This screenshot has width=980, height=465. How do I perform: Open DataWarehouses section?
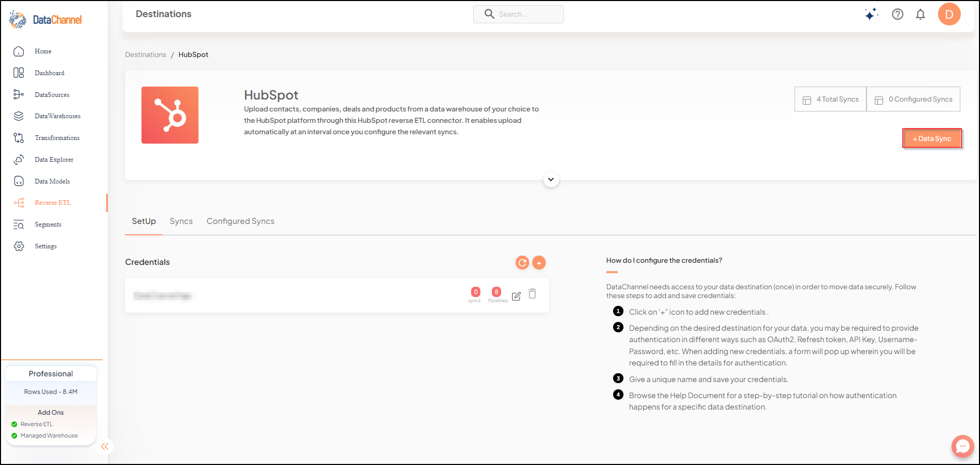(x=58, y=116)
